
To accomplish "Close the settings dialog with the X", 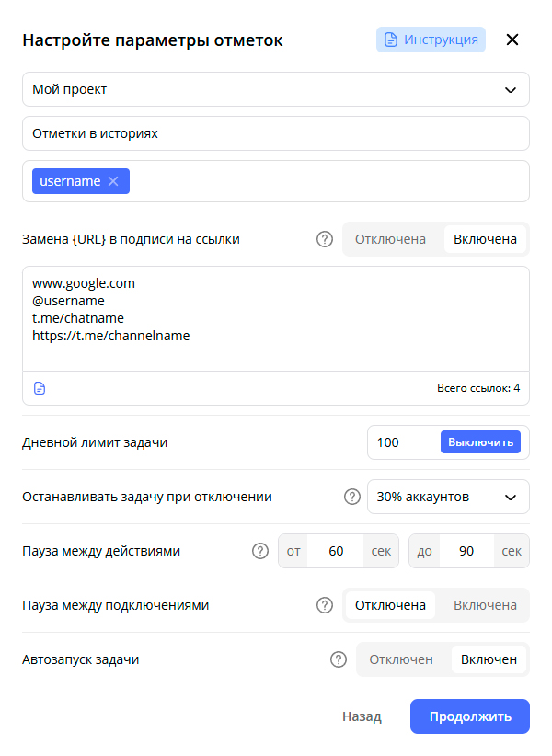I will tap(512, 40).
